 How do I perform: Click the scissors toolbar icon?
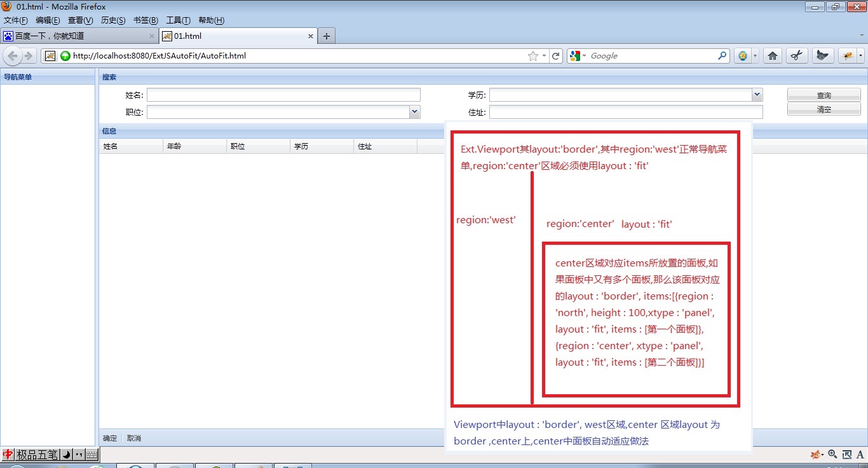(x=796, y=56)
